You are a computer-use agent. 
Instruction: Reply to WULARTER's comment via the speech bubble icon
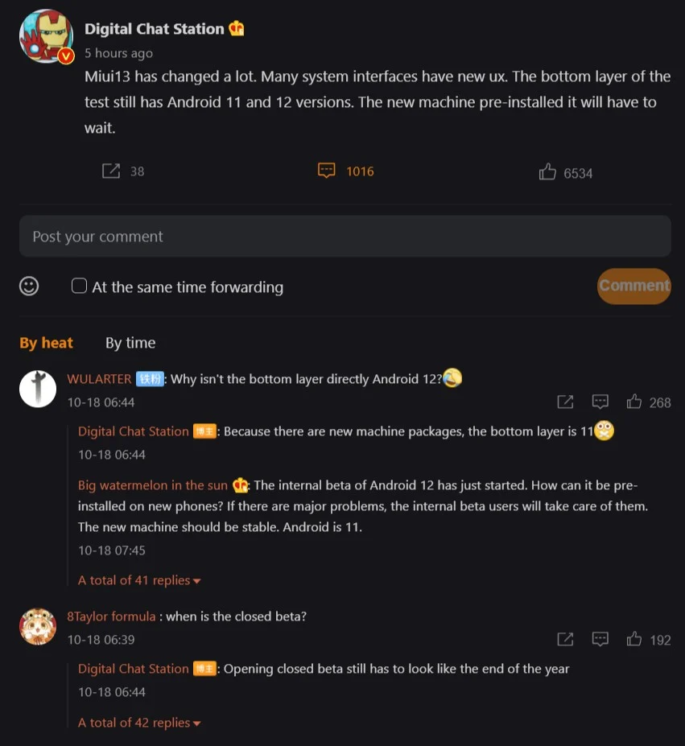tap(600, 402)
